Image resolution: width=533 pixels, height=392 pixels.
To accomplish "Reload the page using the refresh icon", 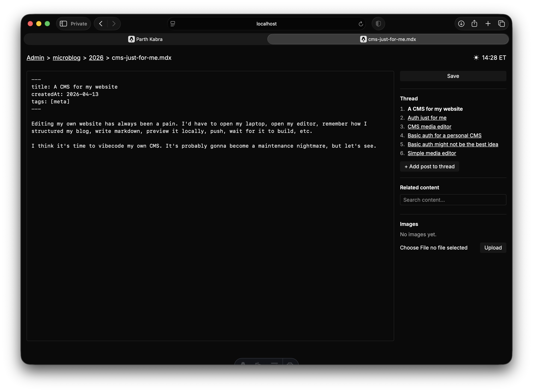I will pos(361,24).
